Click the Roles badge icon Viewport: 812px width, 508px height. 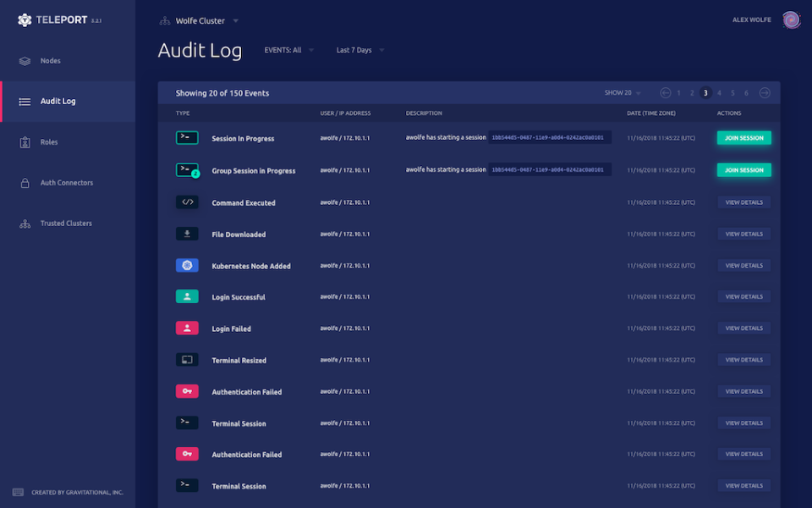pyautogui.click(x=25, y=142)
